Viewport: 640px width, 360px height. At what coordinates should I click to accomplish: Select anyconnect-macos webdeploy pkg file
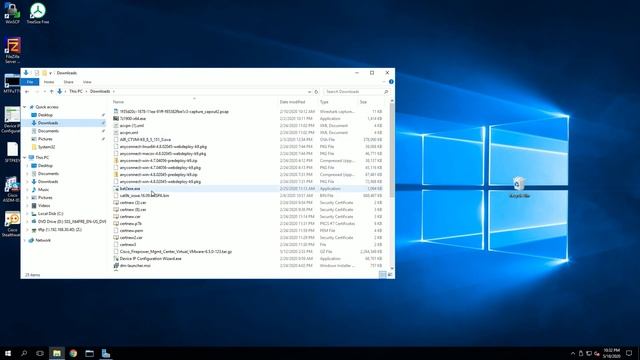[163, 153]
